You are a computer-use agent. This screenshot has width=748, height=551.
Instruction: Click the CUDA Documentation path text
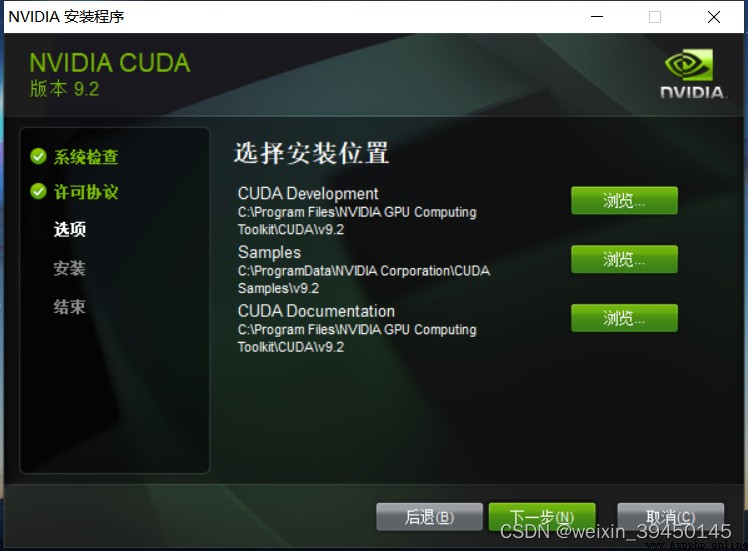[357, 338]
